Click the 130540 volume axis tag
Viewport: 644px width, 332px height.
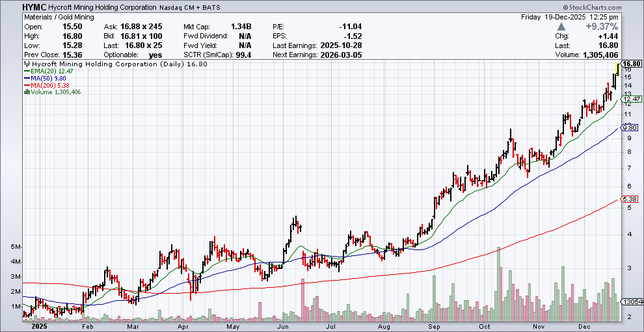coord(630,301)
